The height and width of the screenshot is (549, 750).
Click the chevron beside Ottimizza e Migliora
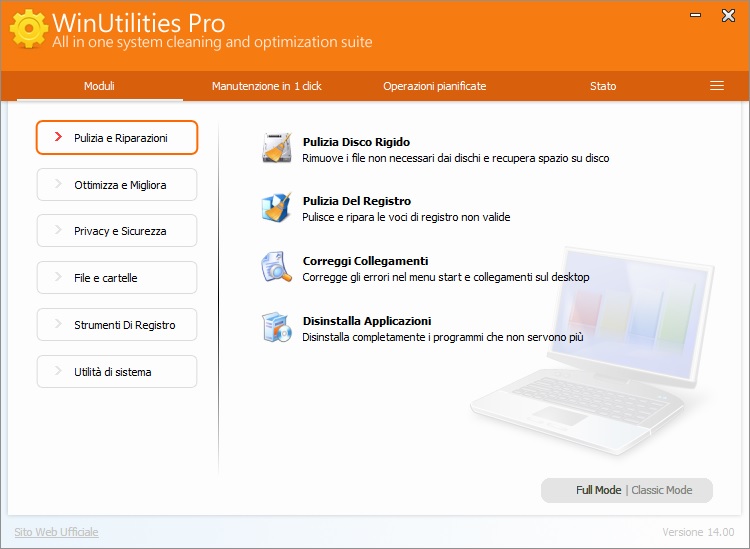click(58, 184)
